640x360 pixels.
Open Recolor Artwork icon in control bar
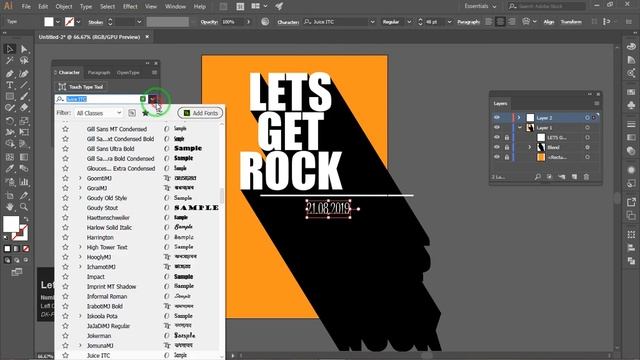click(x=265, y=22)
